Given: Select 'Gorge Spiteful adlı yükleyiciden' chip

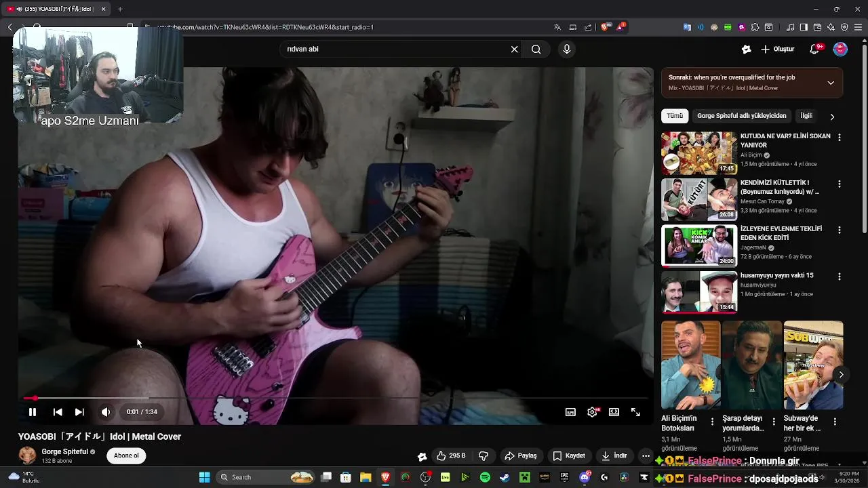Looking at the screenshot, I should tap(741, 116).
